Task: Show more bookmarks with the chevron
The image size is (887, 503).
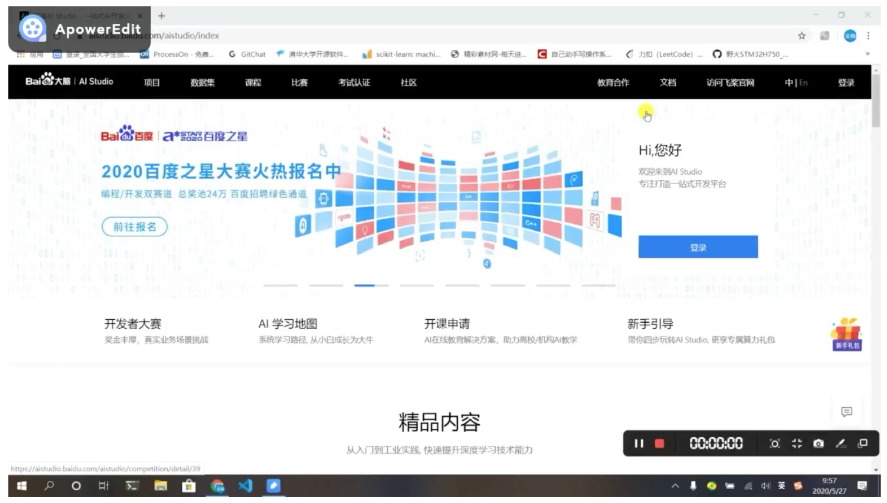Action: (x=867, y=54)
